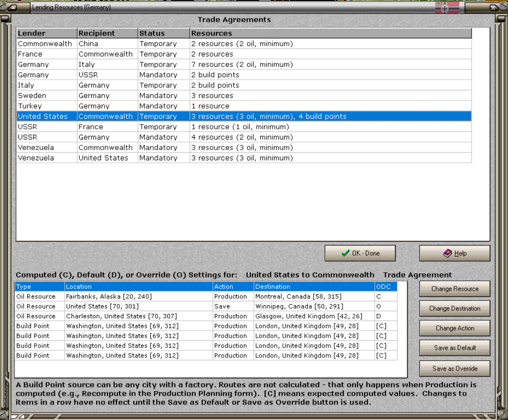Select the '3 resources' cell in Sweden row
This screenshot has height=420, width=508.
[x=331, y=95]
